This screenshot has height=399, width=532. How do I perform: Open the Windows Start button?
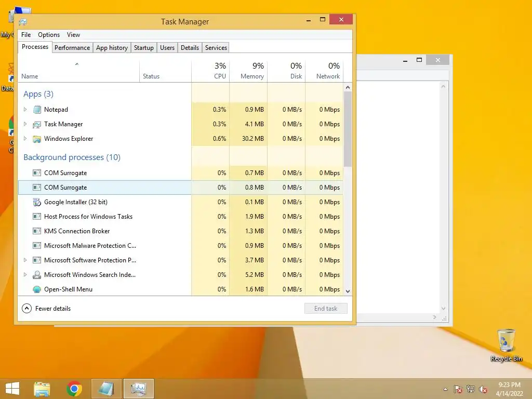tap(12, 389)
